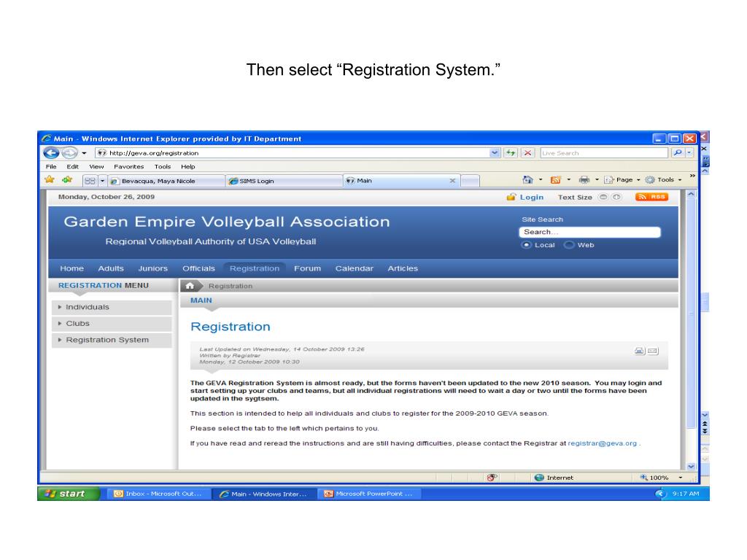Viewport: 747px width, 560px height.
Task: Open the Articles navigation item
Action: tap(403, 268)
